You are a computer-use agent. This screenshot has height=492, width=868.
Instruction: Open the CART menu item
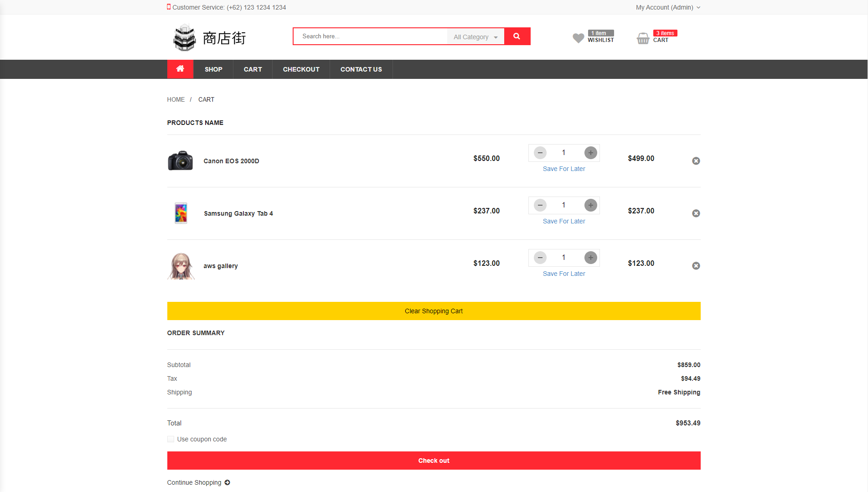tap(253, 69)
